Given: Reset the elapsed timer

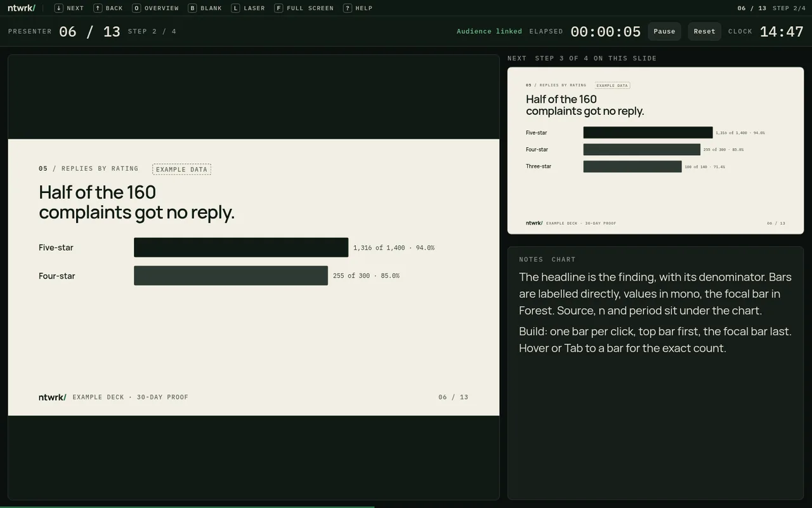Looking at the screenshot, I should [x=704, y=31].
